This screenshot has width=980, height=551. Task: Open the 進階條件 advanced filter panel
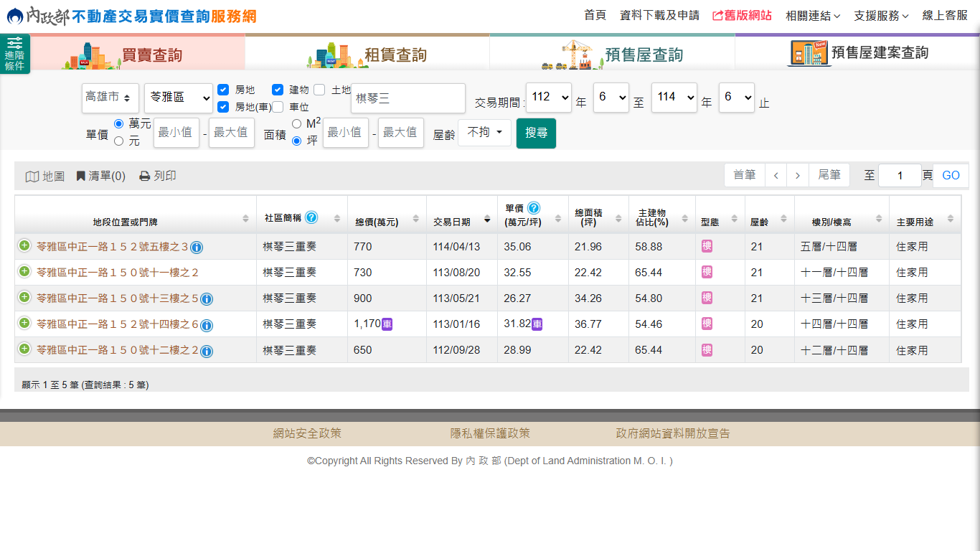(15, 54)
